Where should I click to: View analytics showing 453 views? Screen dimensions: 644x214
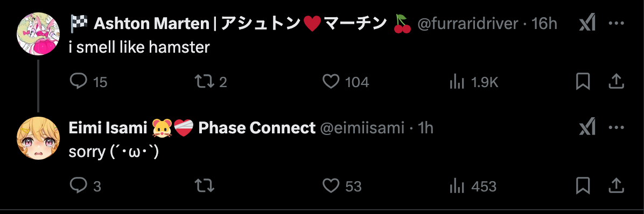click(457, 187)
